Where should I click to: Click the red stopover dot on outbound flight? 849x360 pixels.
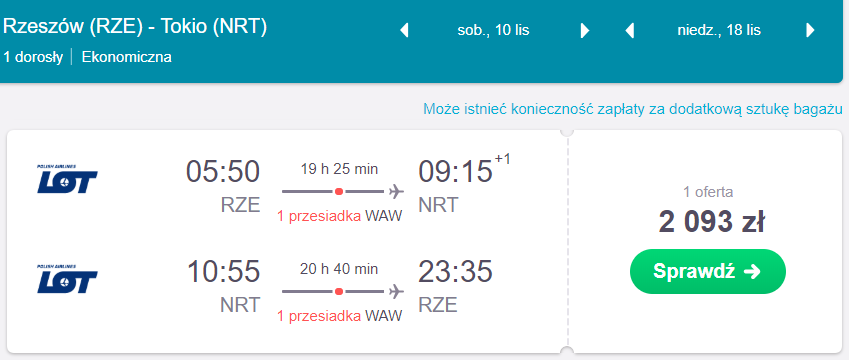[339, 191]
